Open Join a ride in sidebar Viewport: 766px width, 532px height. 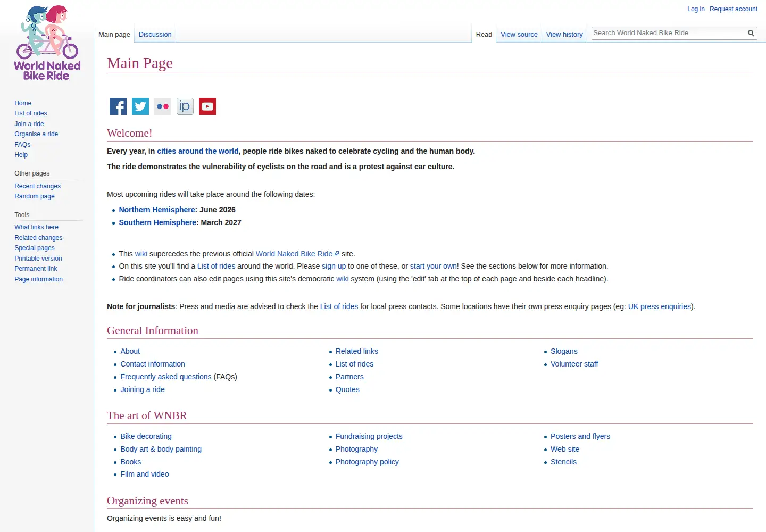click(29, 124)
